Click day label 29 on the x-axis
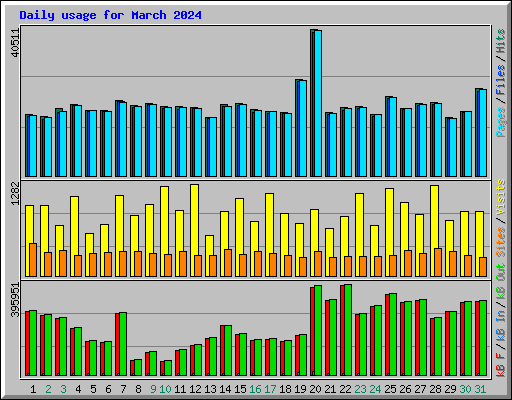 click(x=450, y=389)
